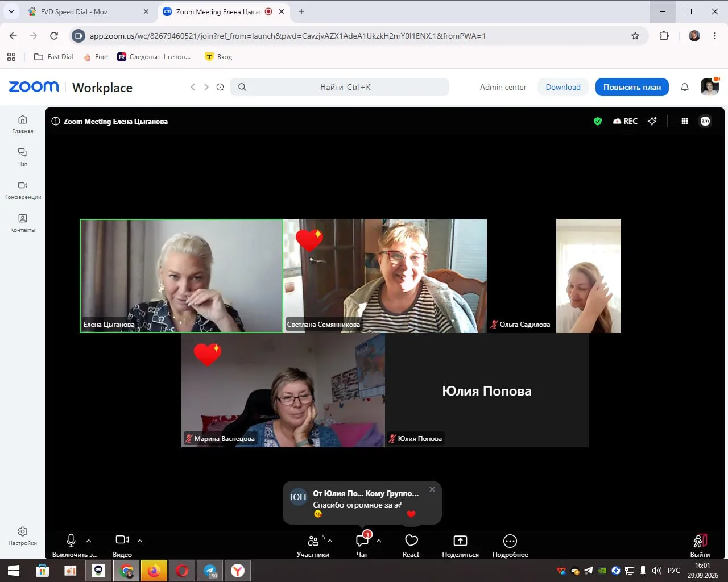Viewport: 728px width, 582px height.
Task: Show meeting information icon beside the title
Action: (x=56, y=121)
